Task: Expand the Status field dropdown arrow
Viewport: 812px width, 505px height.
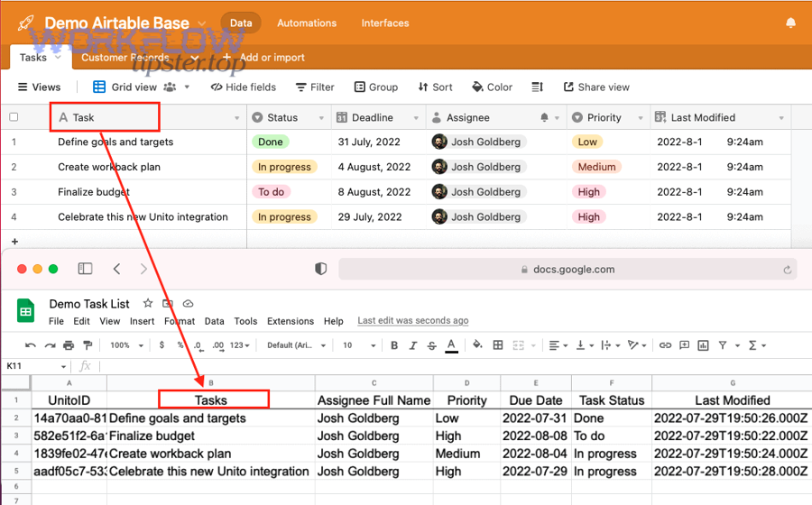Action: pos(321,118)
